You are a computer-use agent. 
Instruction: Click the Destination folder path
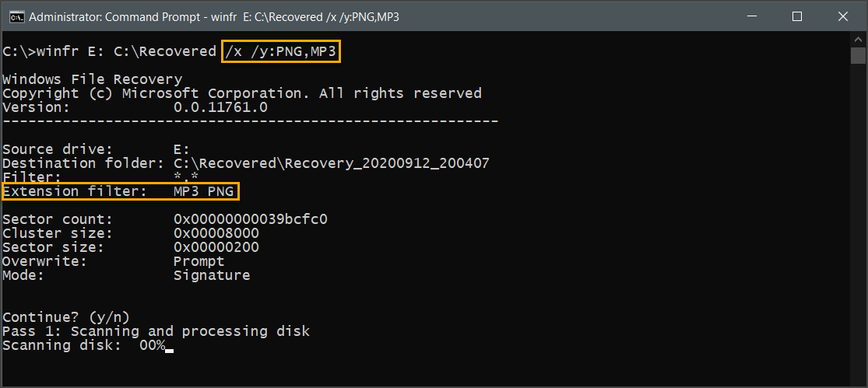(331, 163)
